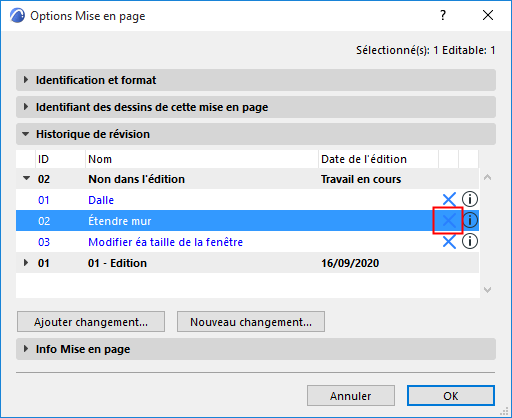The image size is (512, 418).
Task: Remove the Modifier éa taille change X
Action: point(449,242)
